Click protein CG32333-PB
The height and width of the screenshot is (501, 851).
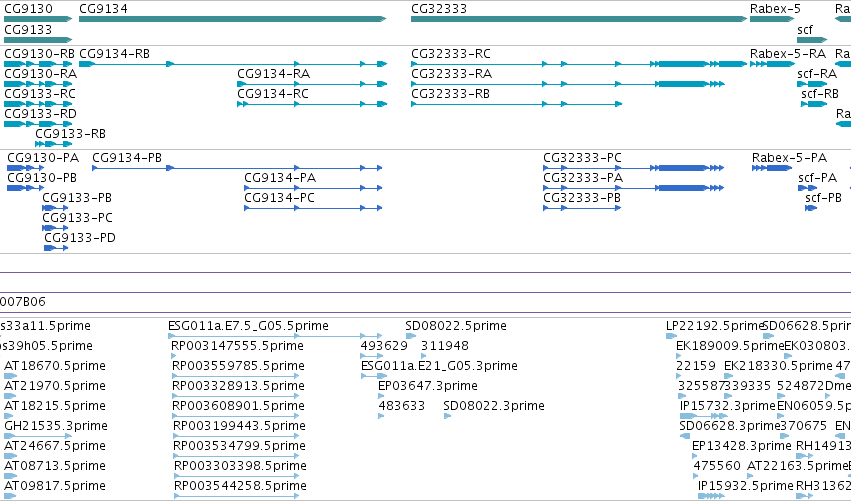click(x=582, y=198)
